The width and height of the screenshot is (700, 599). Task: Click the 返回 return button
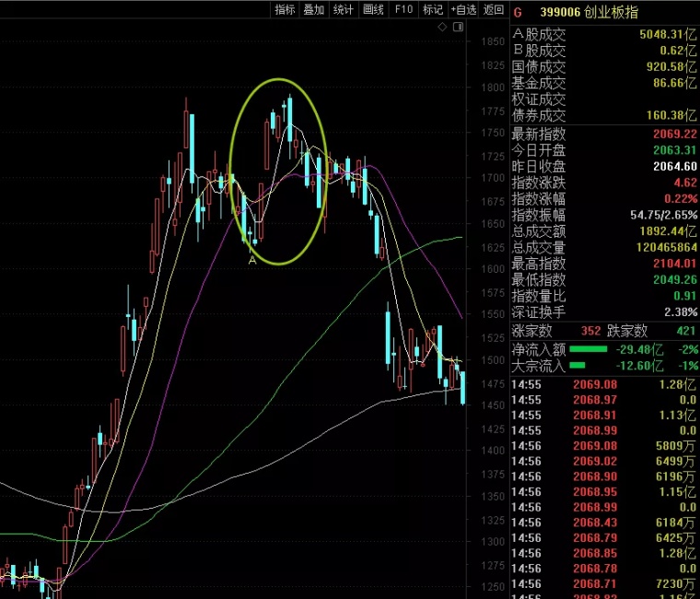point(494,9)
